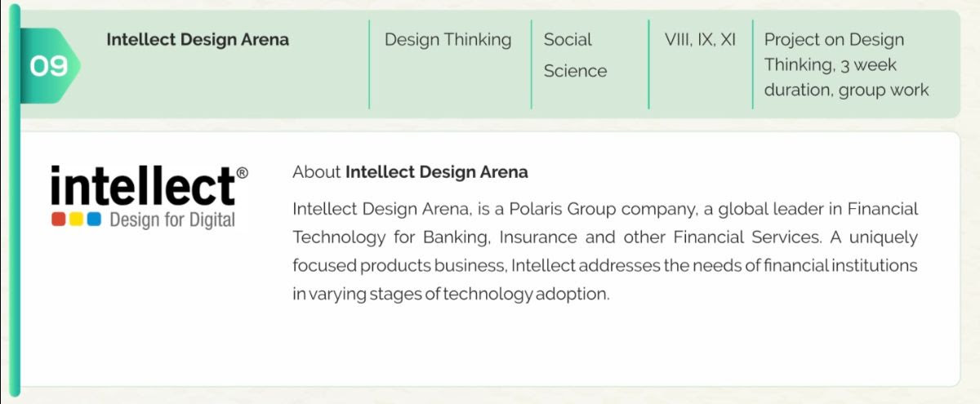Click the green 09 number badge
The image size is (980, 404).
pyautogui.click(x=49, y=65)
